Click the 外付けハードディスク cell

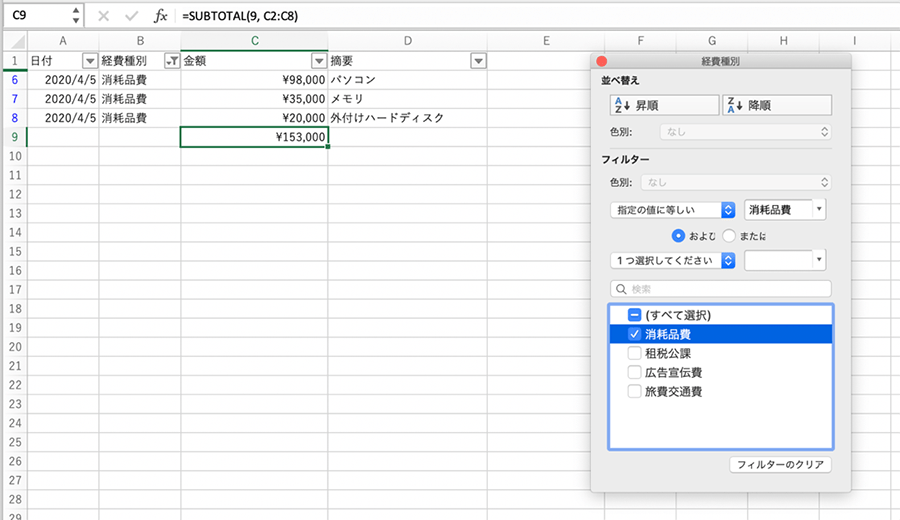(408, 118)
